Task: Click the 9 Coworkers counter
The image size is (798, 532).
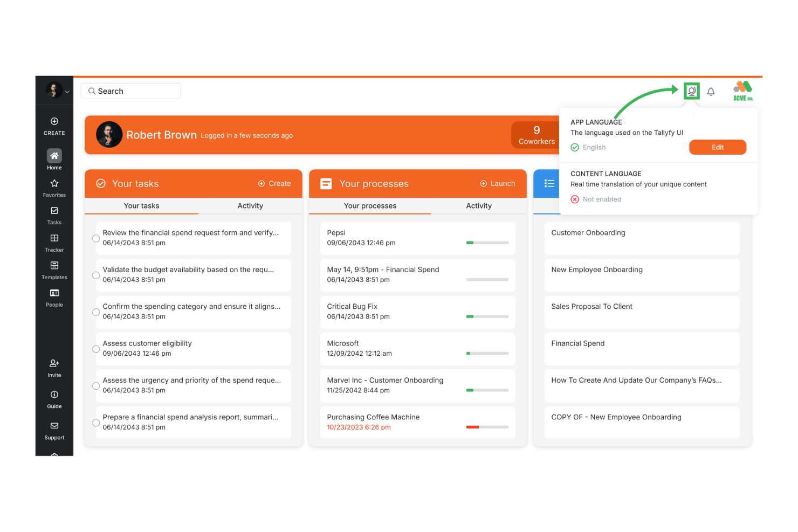Action: (x=536, y=135)
